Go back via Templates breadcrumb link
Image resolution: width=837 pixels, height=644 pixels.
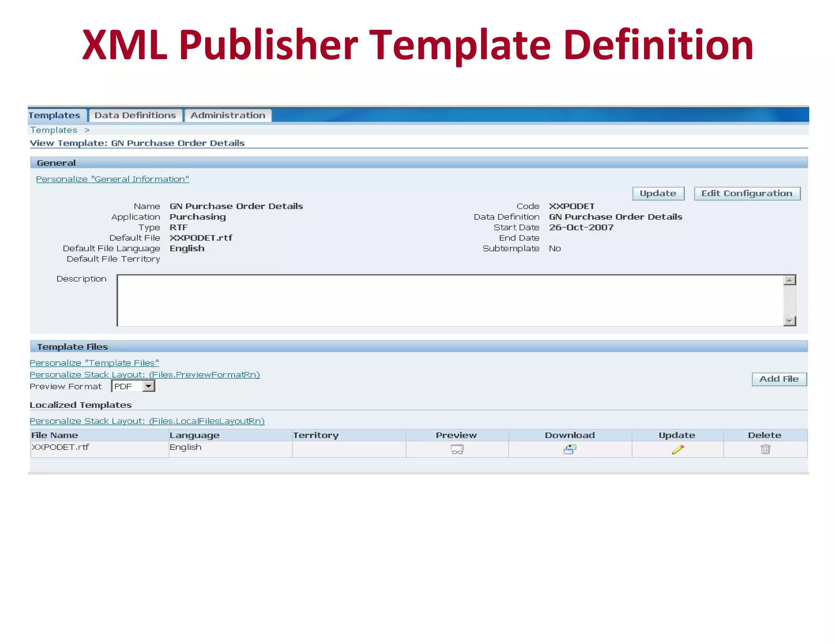click(x=54, y=130)
